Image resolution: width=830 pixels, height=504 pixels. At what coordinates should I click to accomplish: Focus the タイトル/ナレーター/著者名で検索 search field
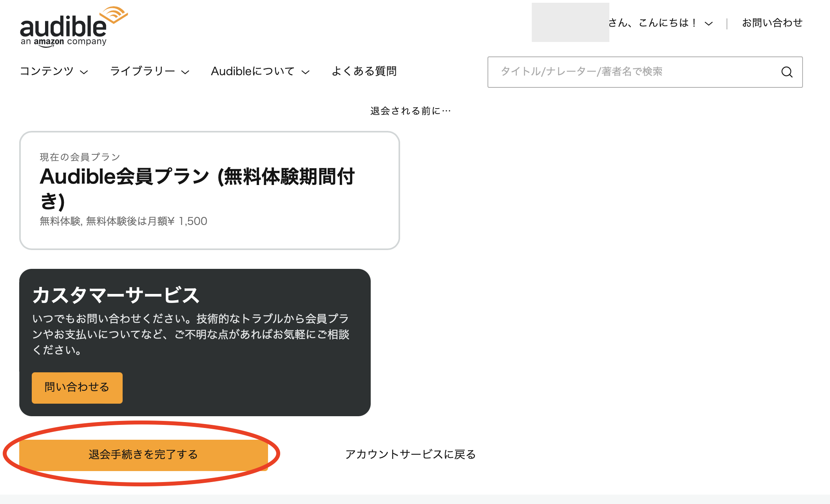tap(631, 72)
